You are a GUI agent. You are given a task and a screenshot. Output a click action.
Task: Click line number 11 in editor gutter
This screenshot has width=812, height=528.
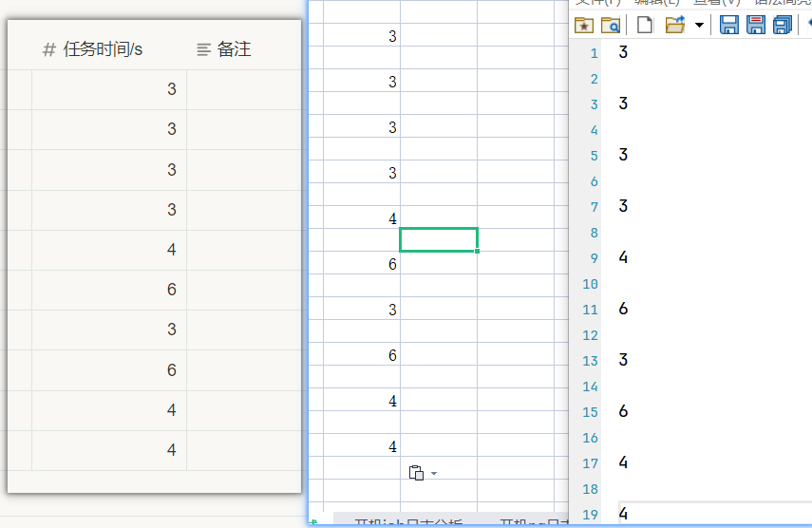click(591, 310)
